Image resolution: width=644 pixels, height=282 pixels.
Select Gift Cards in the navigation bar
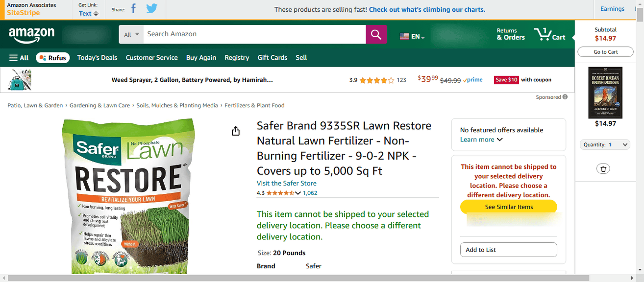pos(272,57)
